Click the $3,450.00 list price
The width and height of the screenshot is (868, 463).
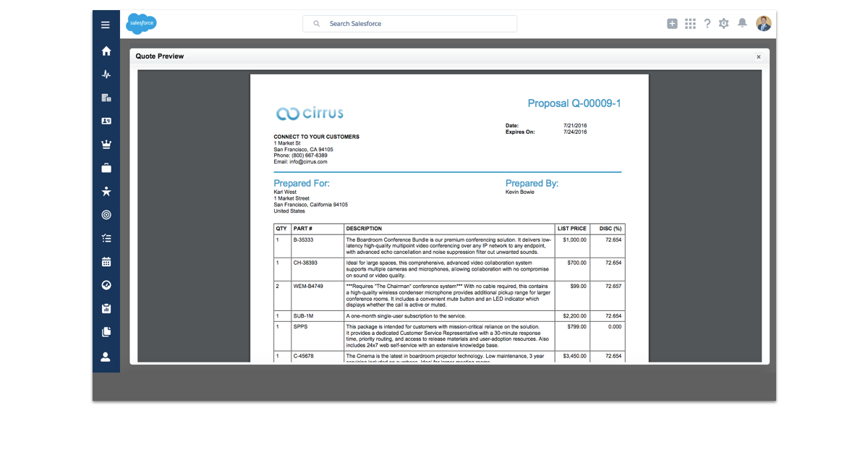pyautogui.click(x=575, y=356)
